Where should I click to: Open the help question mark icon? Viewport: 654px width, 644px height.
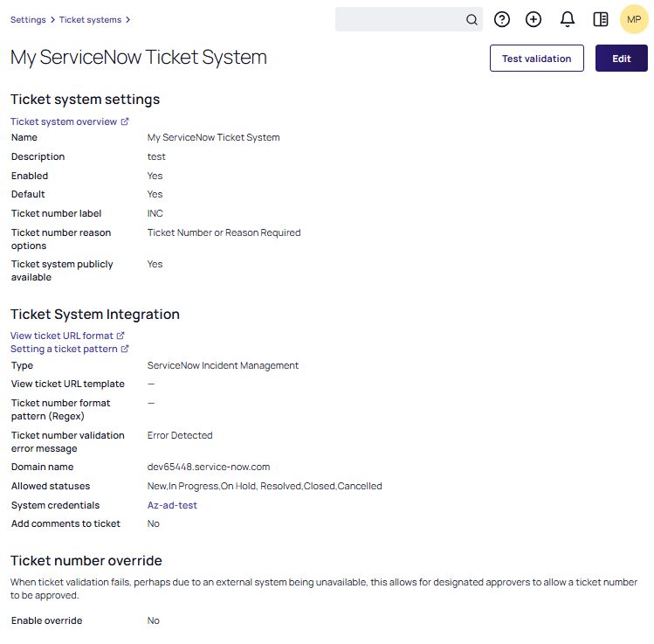[502, 19]
